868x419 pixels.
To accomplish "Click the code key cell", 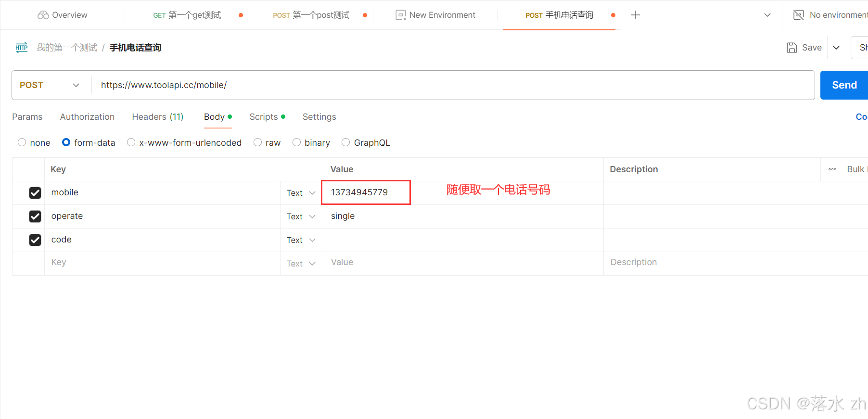I will [x=163, y=240].
